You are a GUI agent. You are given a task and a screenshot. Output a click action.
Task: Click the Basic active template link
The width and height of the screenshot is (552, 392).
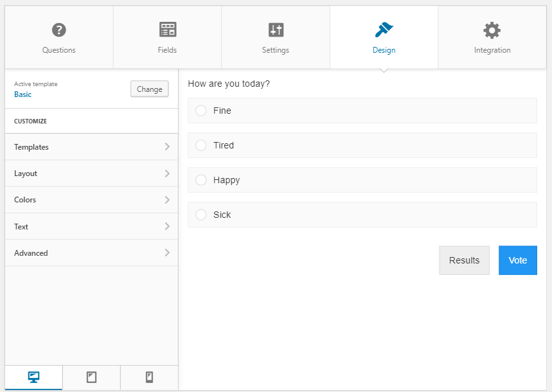[23, 94]
